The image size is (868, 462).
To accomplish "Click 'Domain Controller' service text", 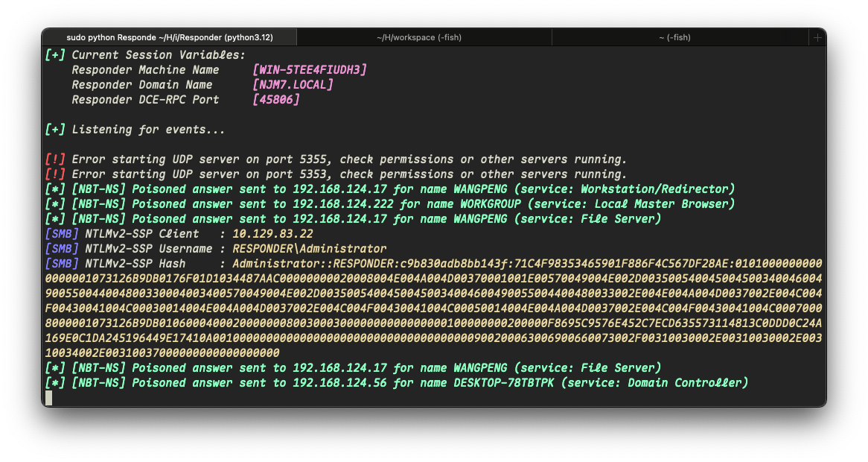I will pyautogui.click(x=684, y=383).
